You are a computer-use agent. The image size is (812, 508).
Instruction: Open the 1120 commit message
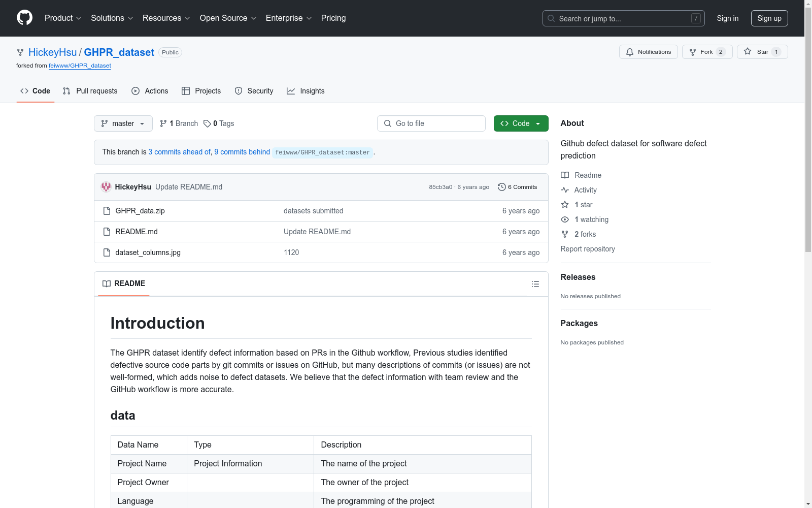click(x=291, y=252)
